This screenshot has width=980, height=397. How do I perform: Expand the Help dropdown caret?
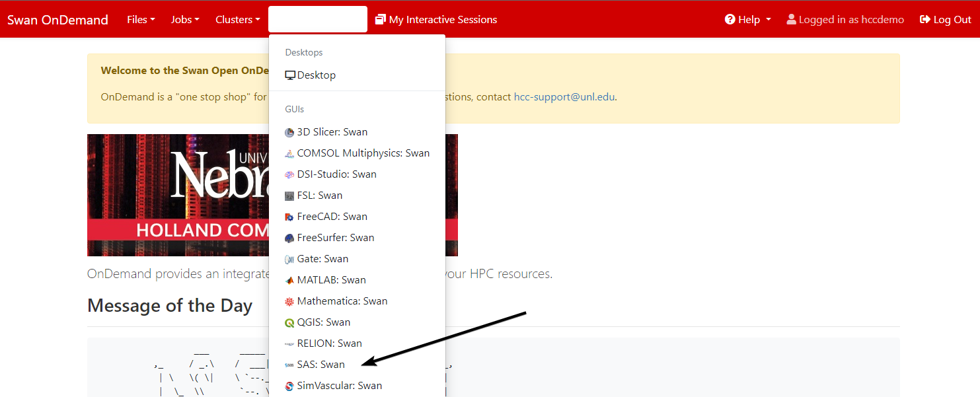coord(769,20)
